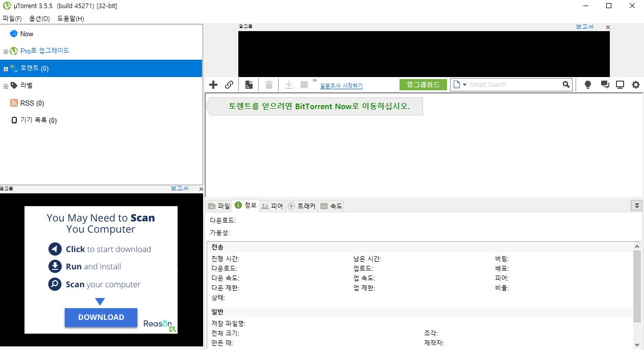Click info pane scroll down arrow
Viewport: 644px width, 350px height.
coord(637,345)
